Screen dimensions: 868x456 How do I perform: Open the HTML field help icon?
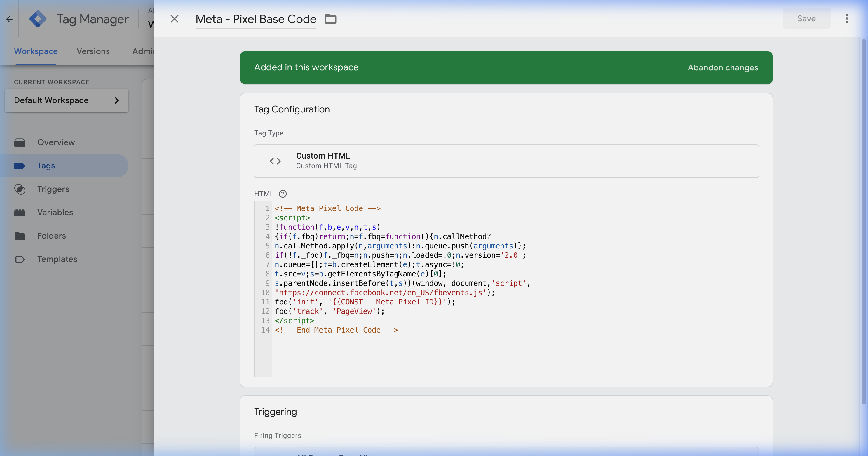pos(283,194)
